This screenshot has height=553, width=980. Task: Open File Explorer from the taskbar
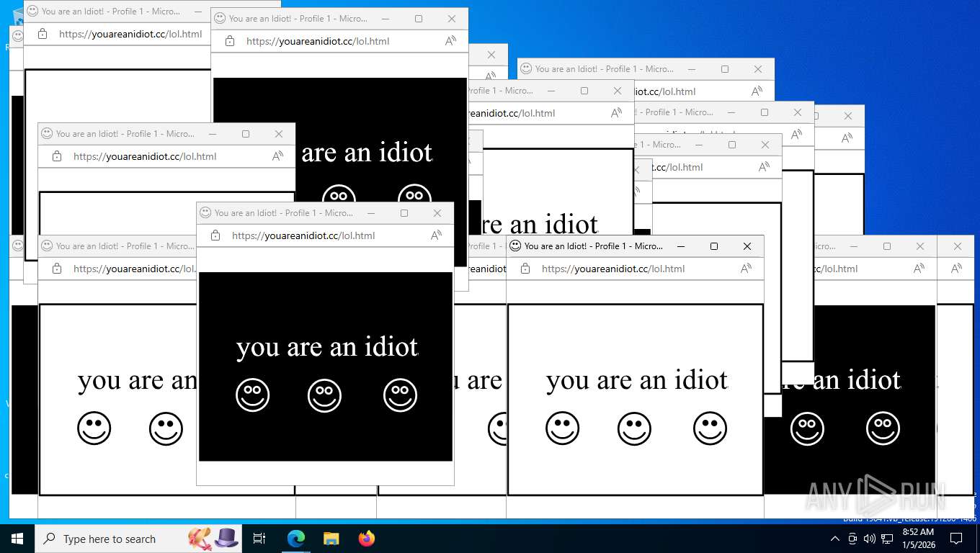point(331,539)
